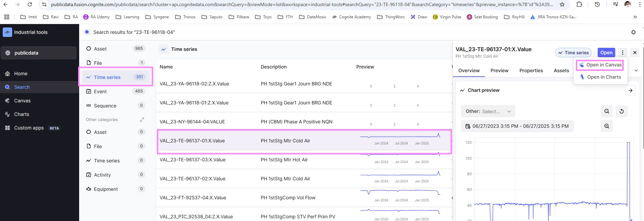This screenshot has height=221, width=644.
Task: Bookmark this page with the star icon
Action: click(x=562, y=4)
